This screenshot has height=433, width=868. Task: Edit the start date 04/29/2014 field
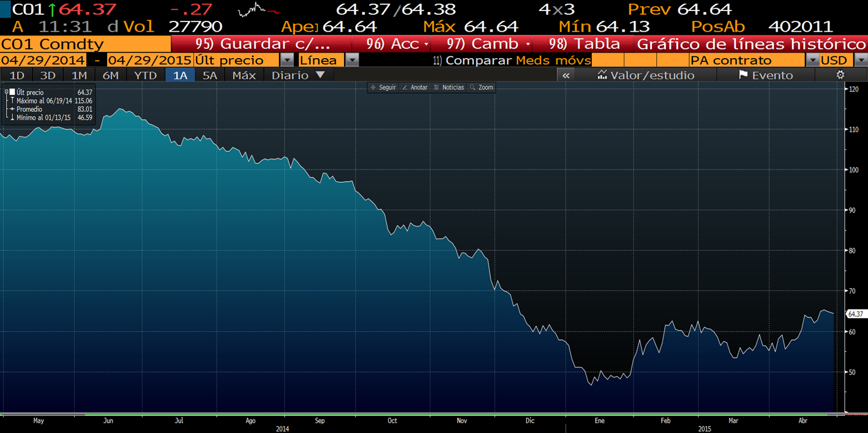(44, 60)
